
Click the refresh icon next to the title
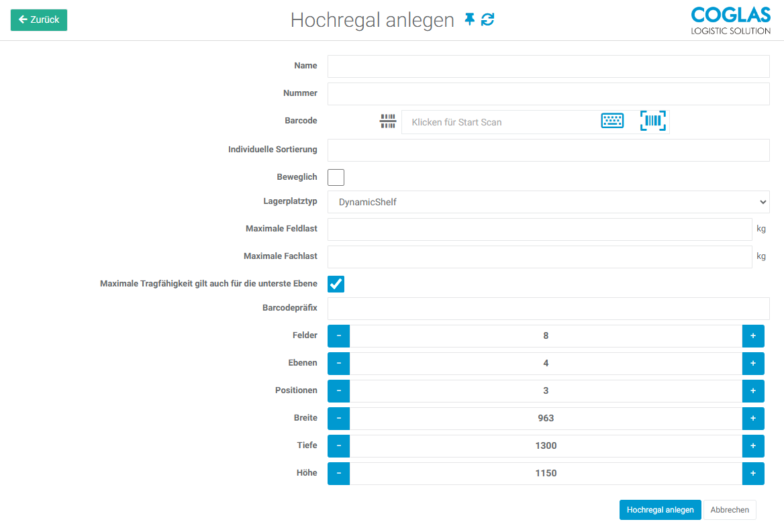[488, 20]
